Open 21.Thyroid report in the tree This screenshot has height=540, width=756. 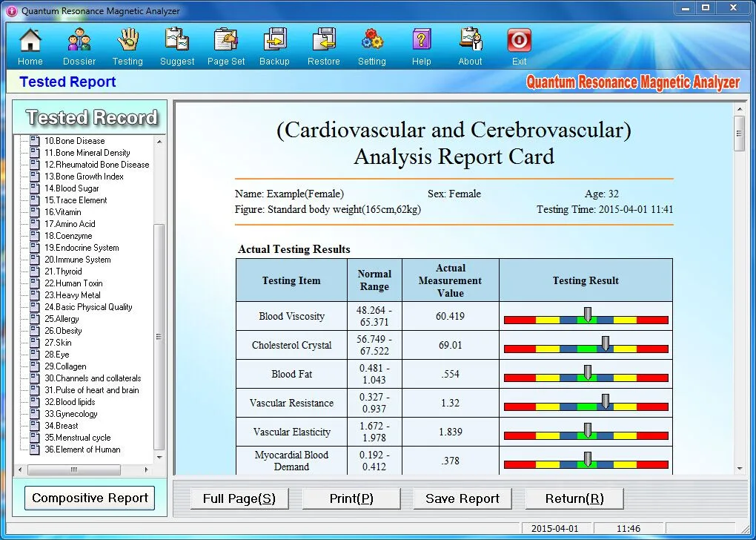[63, 271]
